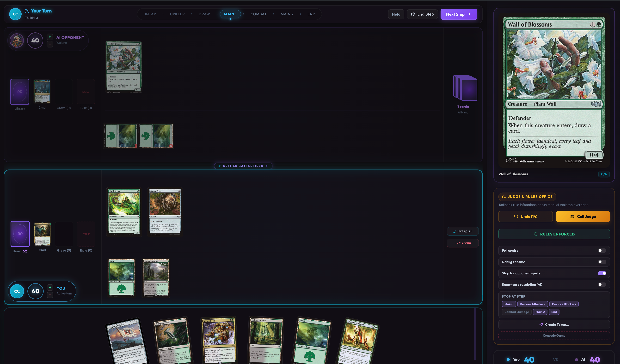The image size is (620, 364).
Task: Select your Elvish Mystic creature card
Action: click(x=124, y=212)
